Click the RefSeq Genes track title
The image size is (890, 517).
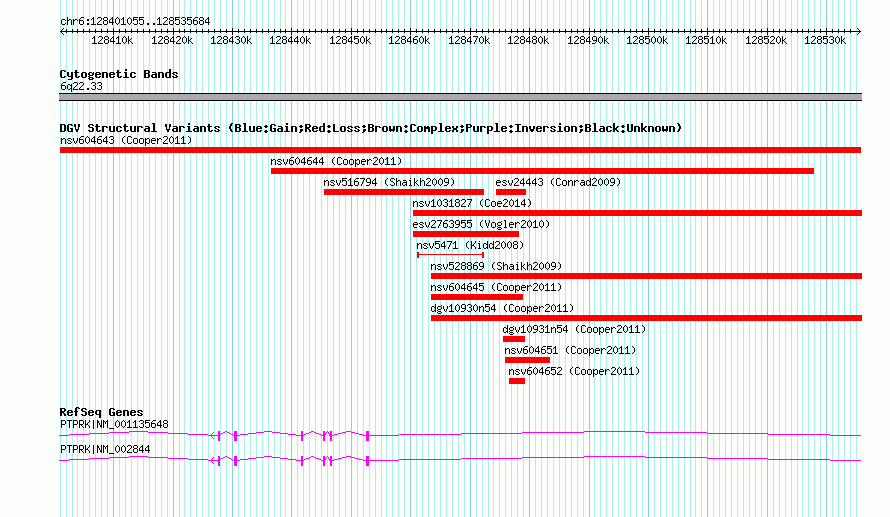point(101,412)
